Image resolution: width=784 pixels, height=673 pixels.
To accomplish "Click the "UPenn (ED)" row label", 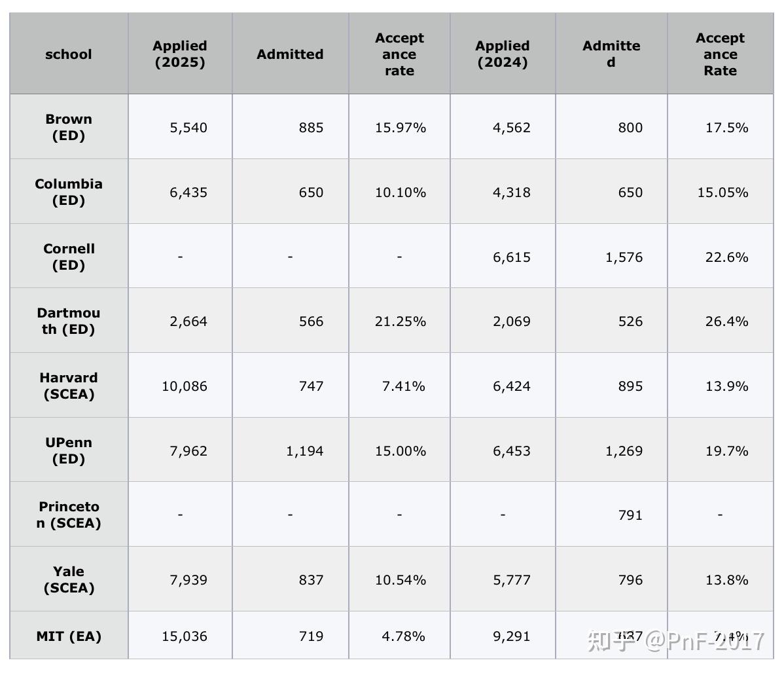I will pos(69,450).
